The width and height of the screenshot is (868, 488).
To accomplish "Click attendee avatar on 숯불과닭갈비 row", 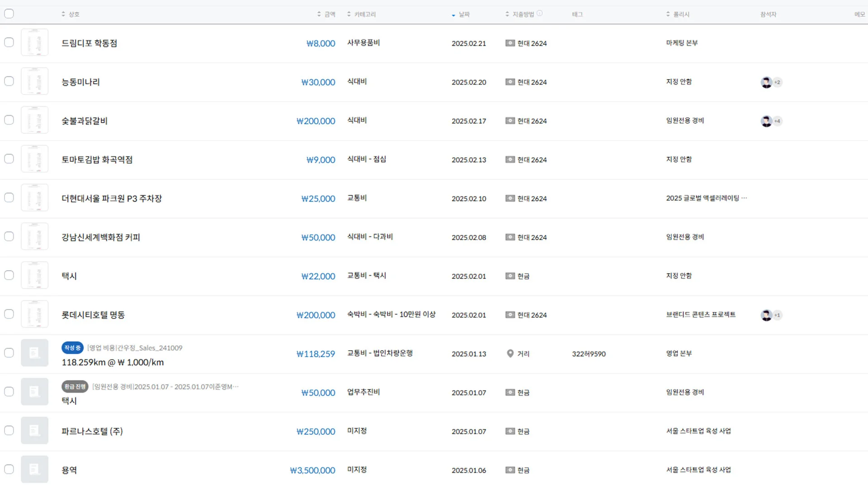I will 766,121.
